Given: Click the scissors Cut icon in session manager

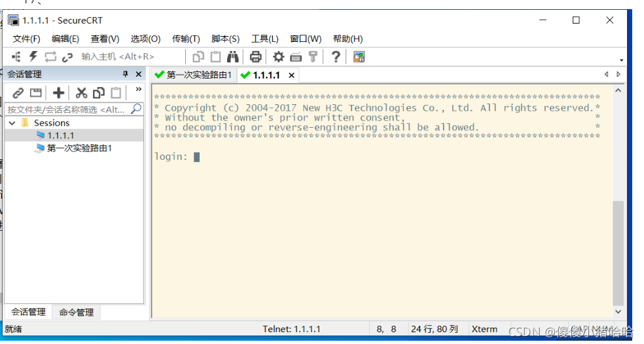Looking at the screenshot, I should click(81, 93).
